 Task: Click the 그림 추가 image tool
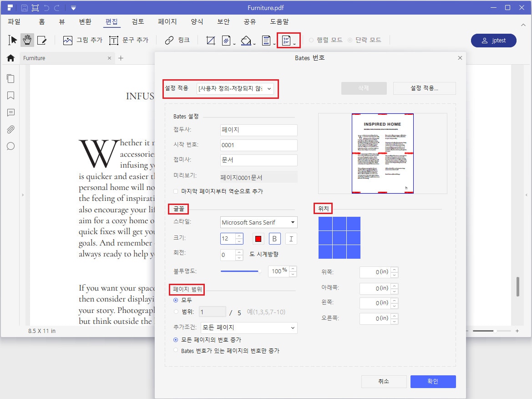82,40
